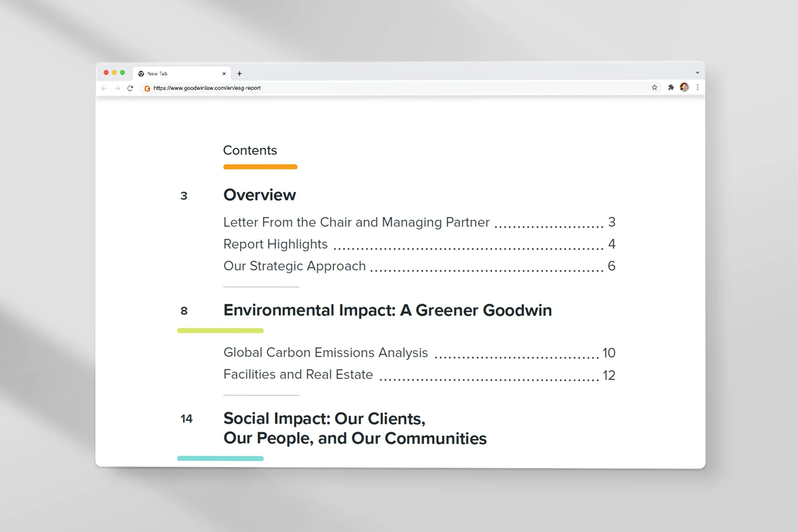Open a new tab with plus button
The image size is (798, 532).
[239, 73]
